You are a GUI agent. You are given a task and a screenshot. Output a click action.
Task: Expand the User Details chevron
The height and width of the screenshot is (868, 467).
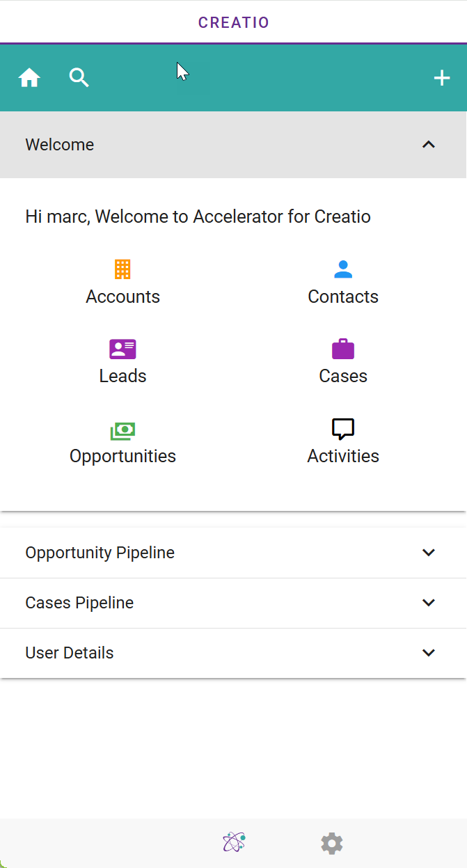[429, 653]
